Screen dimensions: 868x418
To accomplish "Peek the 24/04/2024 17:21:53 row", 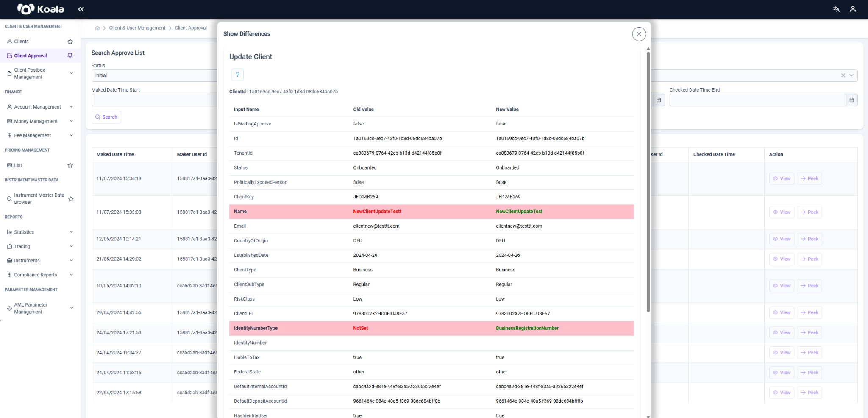I will (x=809, y=333).
